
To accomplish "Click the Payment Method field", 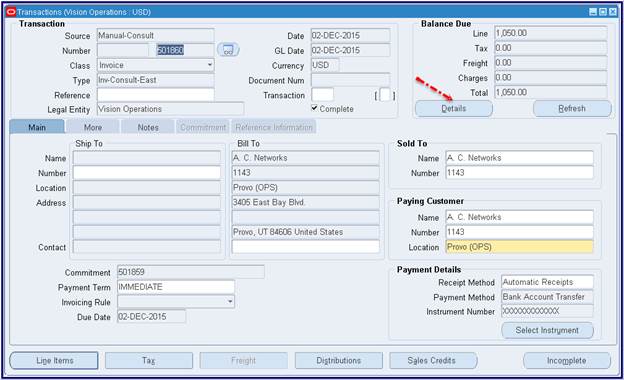I will pos(548,297).
